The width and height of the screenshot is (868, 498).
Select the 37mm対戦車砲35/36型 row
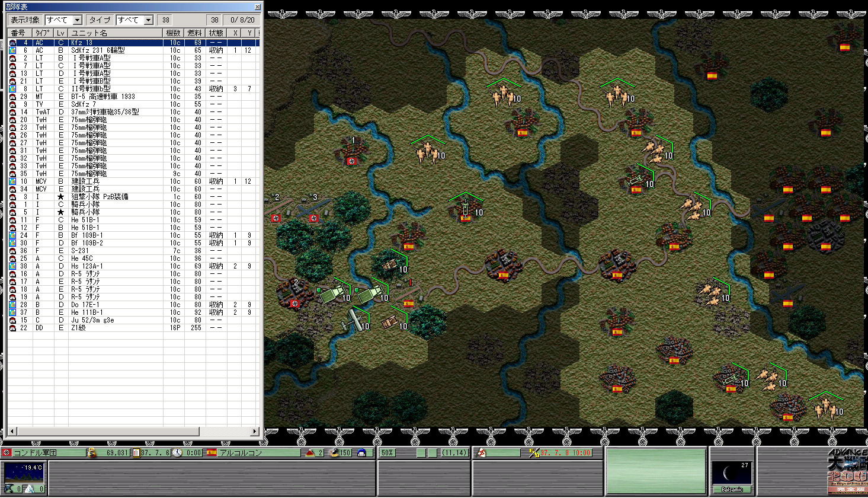133,112
